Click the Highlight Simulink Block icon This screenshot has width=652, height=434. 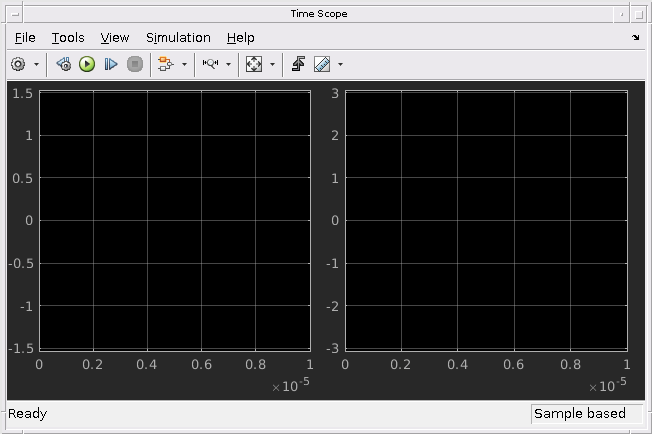tap(165, 64)
